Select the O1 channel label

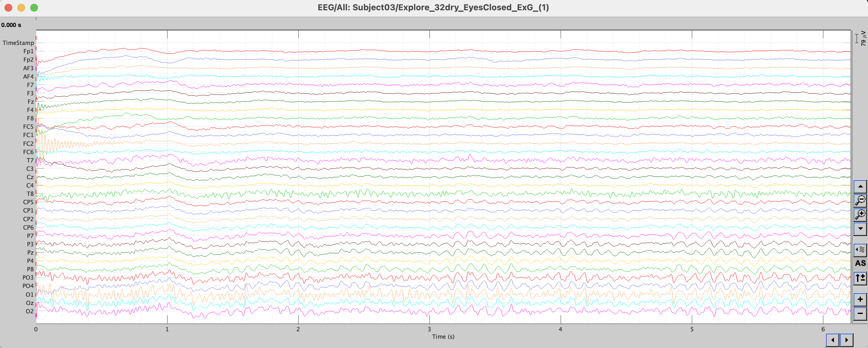pyautogui.click(x=30, y=294)
